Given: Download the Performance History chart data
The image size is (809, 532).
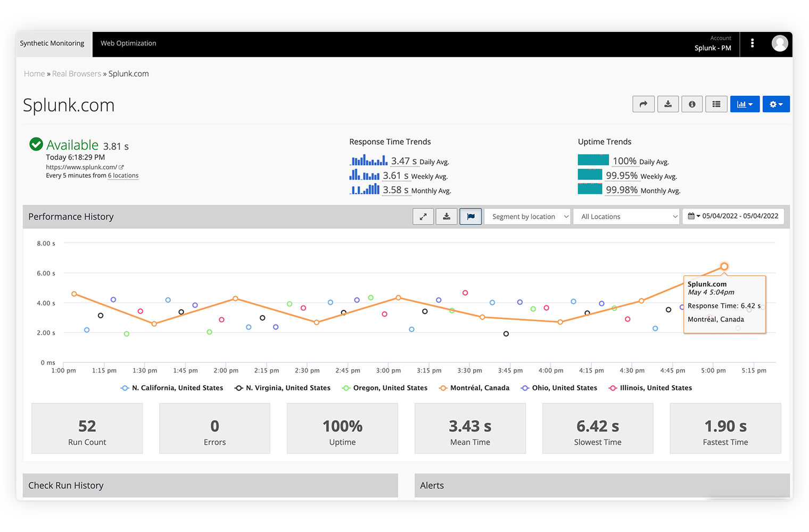Looking at the screenshot, I should (447, 217).
